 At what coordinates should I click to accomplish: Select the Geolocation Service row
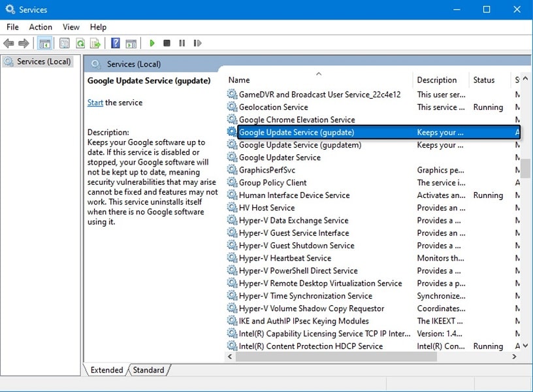[373, 106]
